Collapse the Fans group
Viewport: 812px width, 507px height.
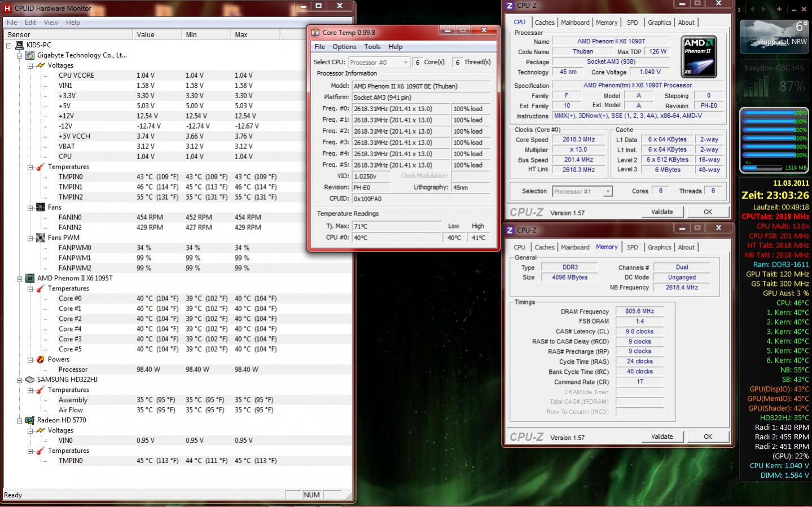click(30, 208)
